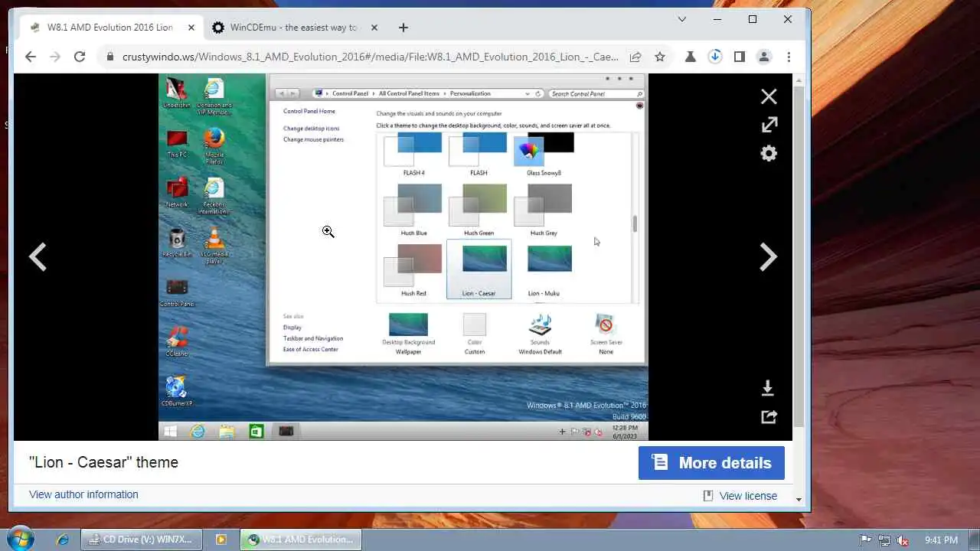Open Chrome's side panel

739,57
